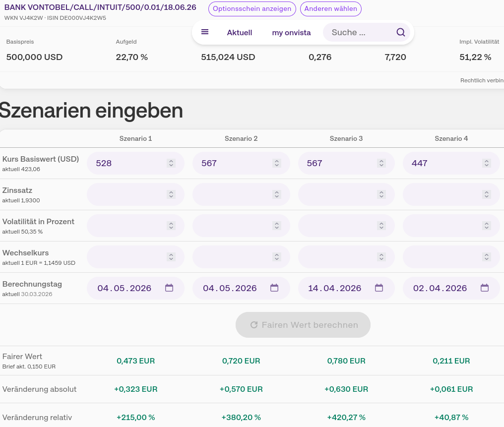Viewport: 504px width, 427px height.
Task: Click the search magnifier icon
Action: tap(401, 33)
